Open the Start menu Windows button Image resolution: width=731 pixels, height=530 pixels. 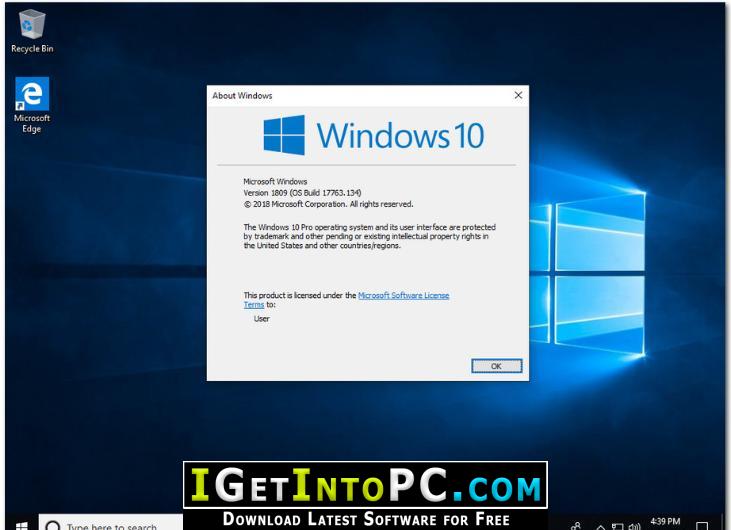(x=21, y=526)
